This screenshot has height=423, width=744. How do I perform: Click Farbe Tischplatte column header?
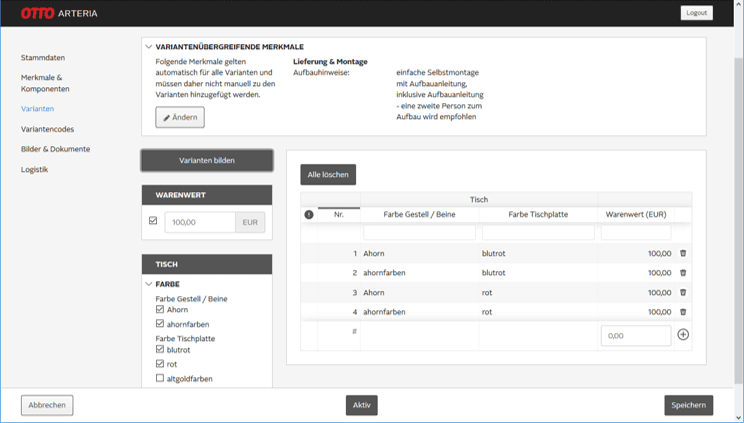point(538,215)
